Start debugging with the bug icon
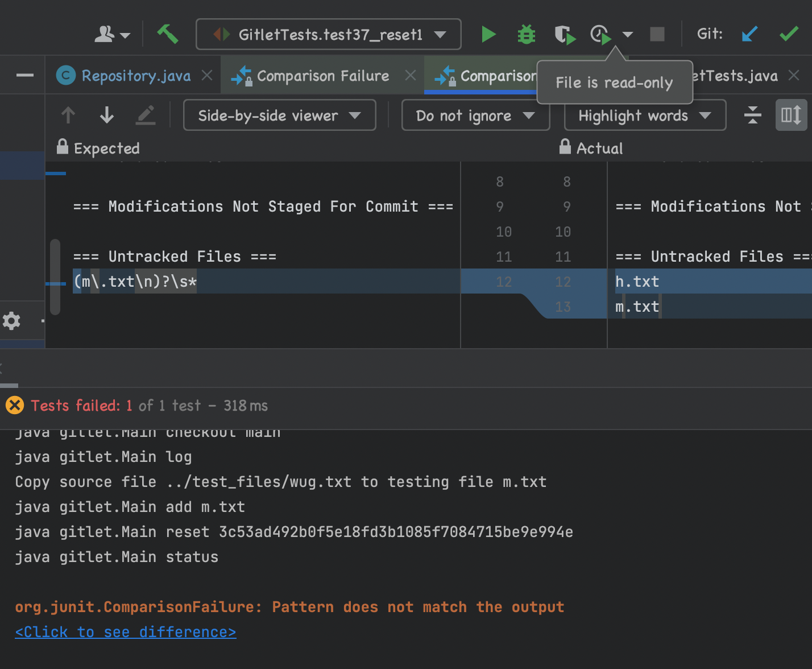 click(x=526, y=35)
